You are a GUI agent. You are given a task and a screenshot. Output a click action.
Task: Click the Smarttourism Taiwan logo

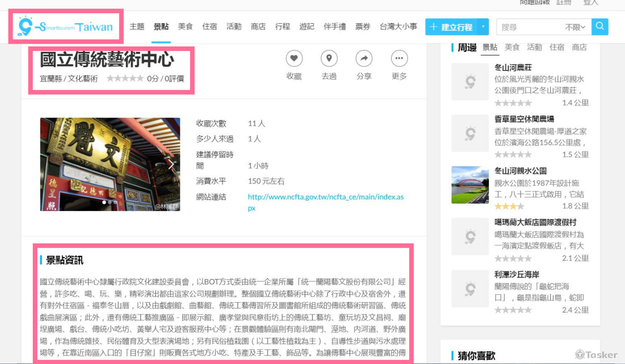click(x=65, y=26)
